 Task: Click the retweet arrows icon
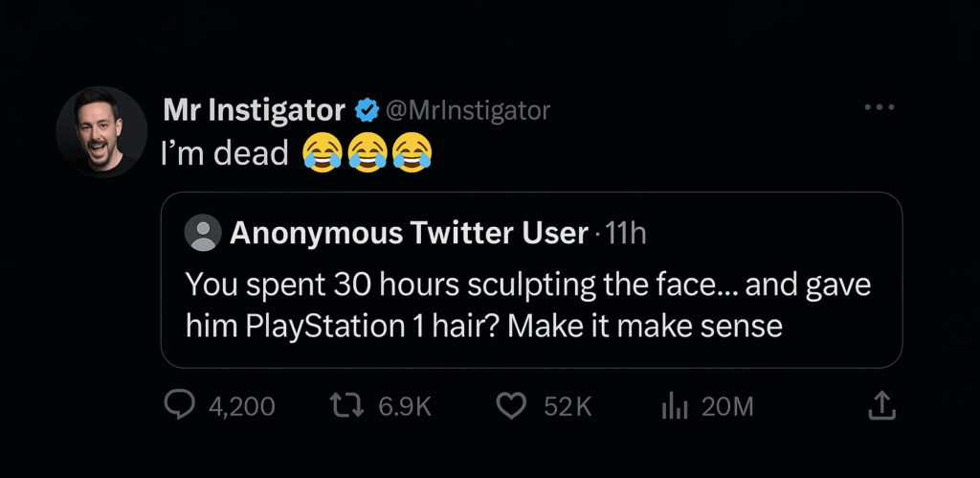[x=345, y=406]
